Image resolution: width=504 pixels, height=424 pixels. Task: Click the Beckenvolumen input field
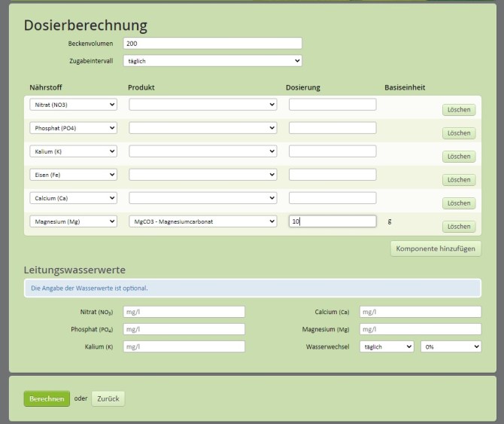[x=213, y=44]
